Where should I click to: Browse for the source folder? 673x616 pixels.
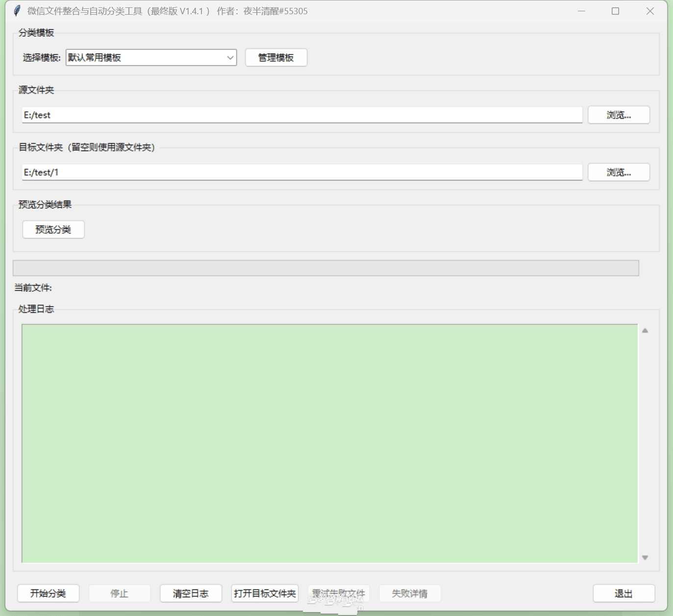[619, 115]
